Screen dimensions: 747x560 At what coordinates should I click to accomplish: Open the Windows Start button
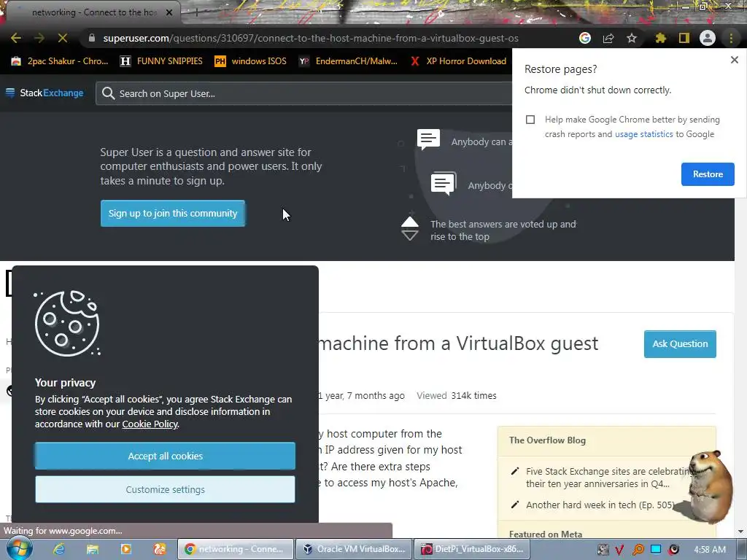point(18,548)
